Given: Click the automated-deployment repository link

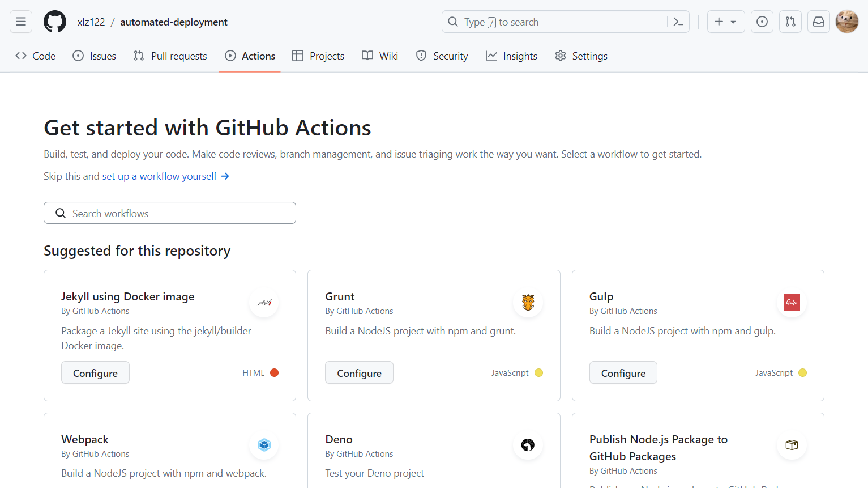Looking at the screenshot, I should (x=174, y=22).
